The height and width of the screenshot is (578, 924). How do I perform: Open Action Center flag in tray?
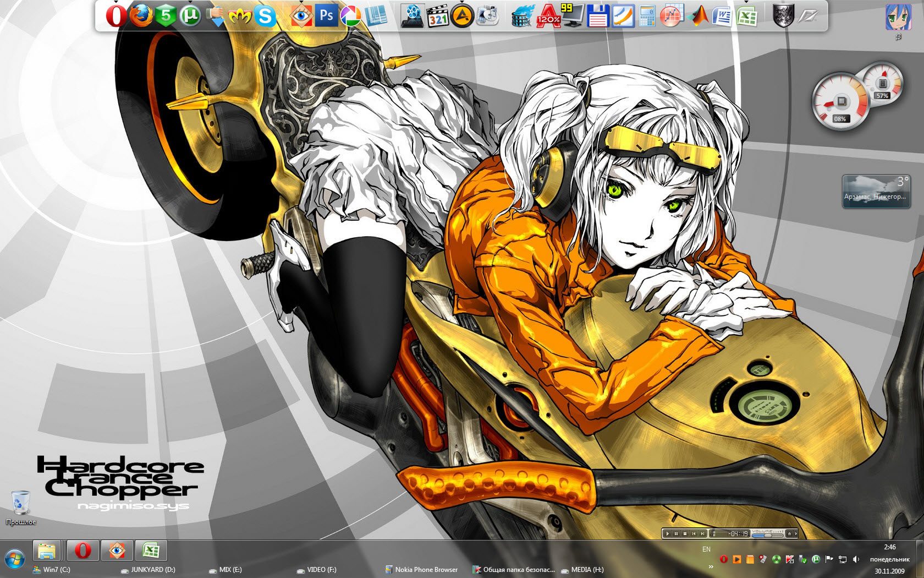click(829, 559)
